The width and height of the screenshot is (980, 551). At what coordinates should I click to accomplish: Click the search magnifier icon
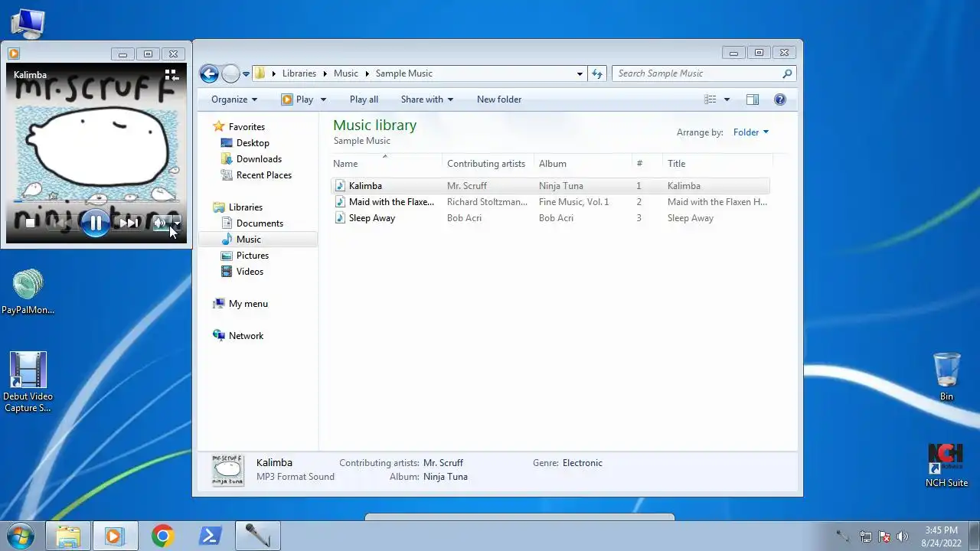click(x=787, y=73)
